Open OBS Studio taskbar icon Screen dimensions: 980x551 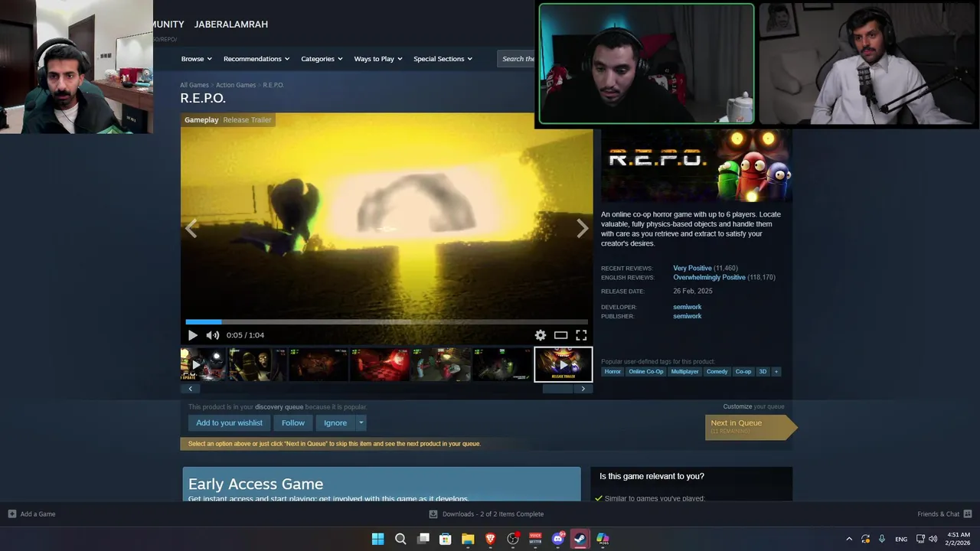pyautogui.click(x=513, y=539)
